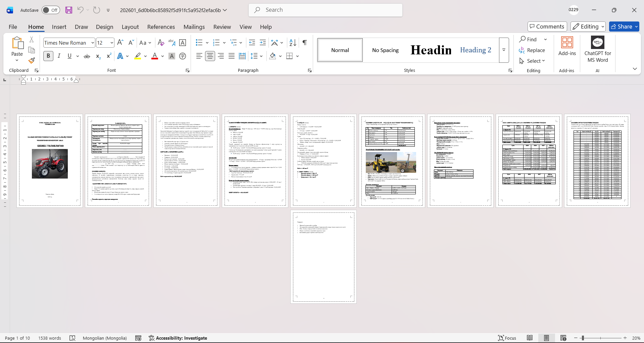Click the Clear All Formatting icon
This screenshot has height=343, width=644.
click(161, 43)
